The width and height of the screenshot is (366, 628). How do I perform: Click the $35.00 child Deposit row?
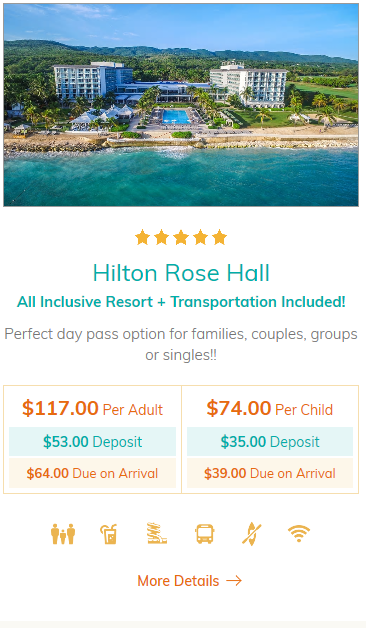click(270, 441)
